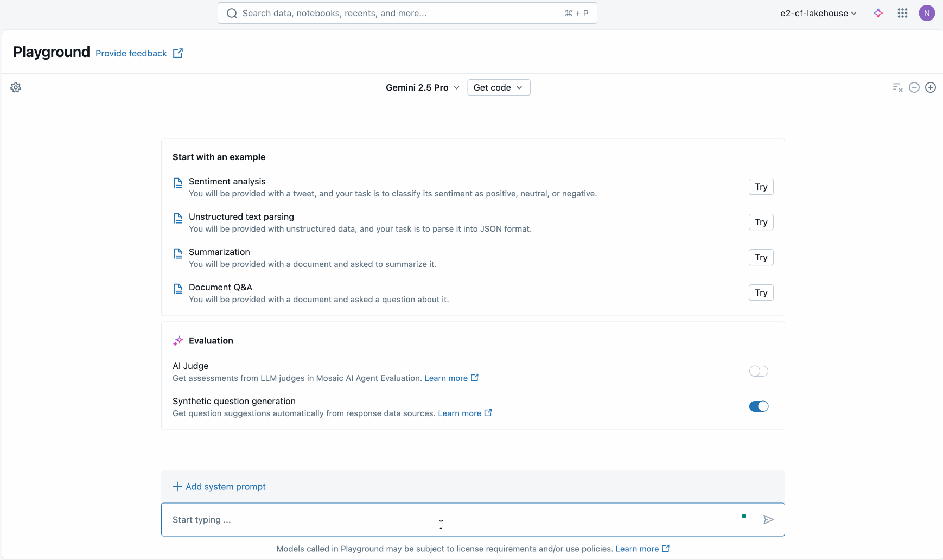Viewport: 943px width, 560px height.
Task: Try the Document Q&A example
Action: tap(761, 292)
